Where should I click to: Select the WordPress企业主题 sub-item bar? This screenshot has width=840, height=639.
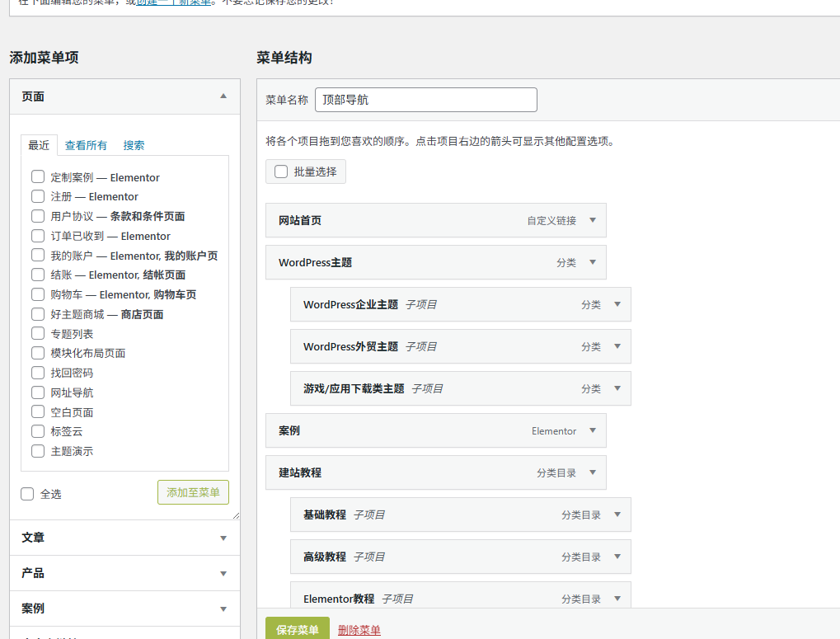coord(461,304)
